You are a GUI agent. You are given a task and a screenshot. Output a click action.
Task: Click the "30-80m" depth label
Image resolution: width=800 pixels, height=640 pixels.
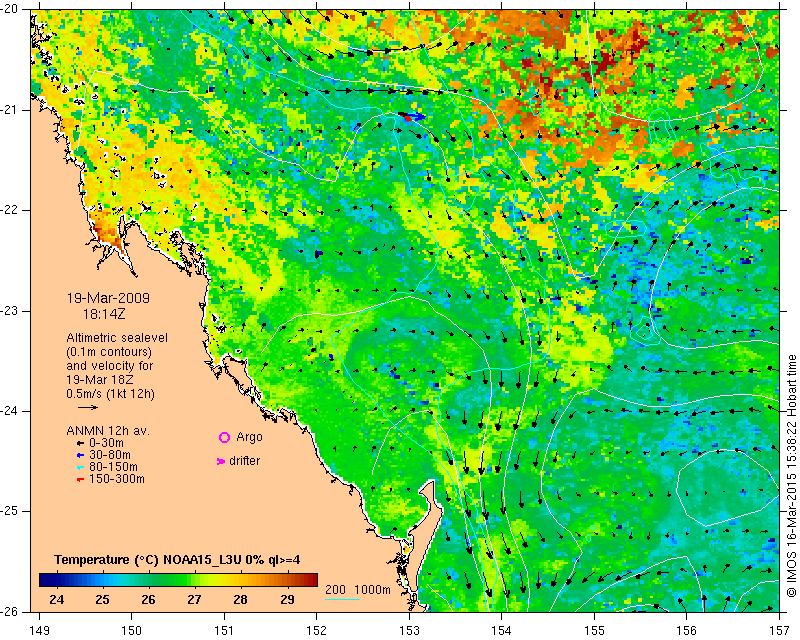110,455
